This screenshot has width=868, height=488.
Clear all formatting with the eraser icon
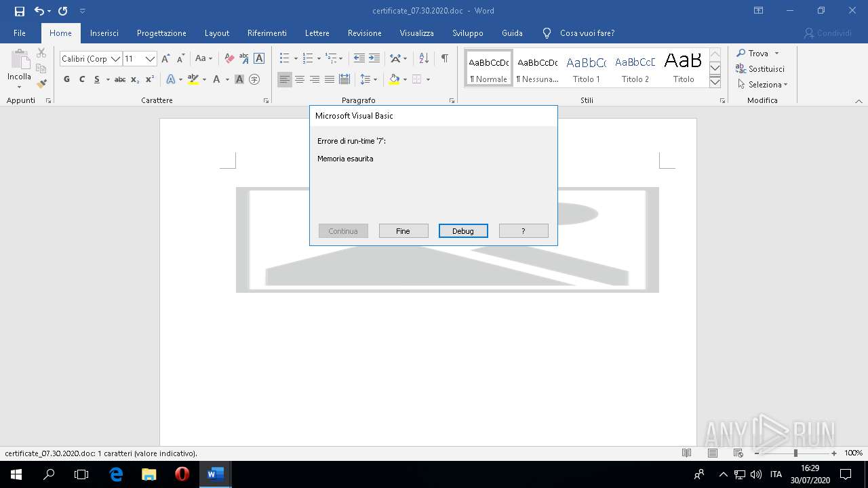[229, 59]
